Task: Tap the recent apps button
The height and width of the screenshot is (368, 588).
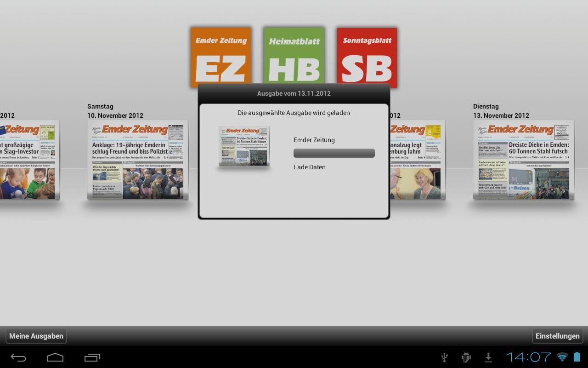Action: point(92,357)
